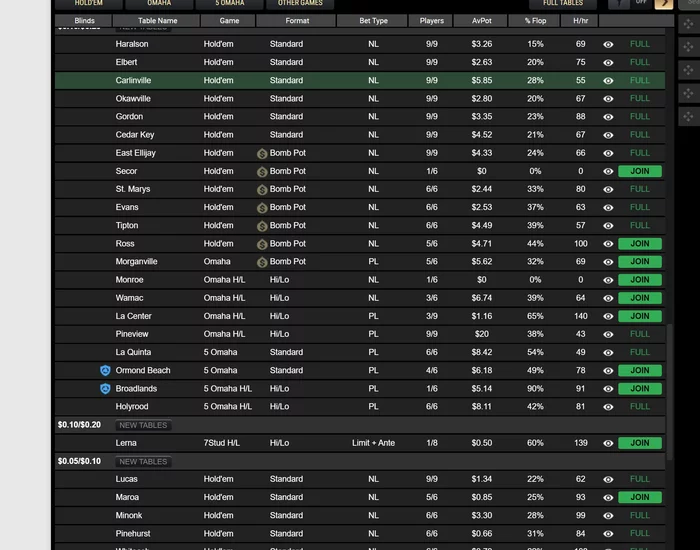Screen dimensions: 700x550
Task: Sort by Bet Type column header
Action: pos(373,21)
